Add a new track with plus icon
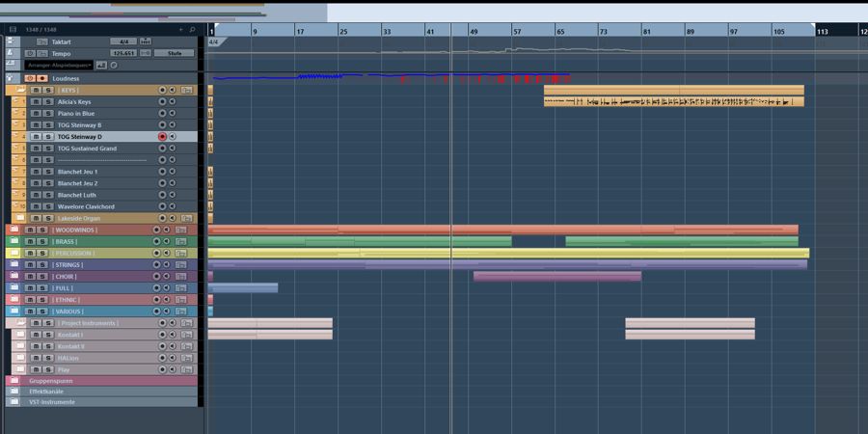The image size is (868, 434). (x=180, y=30)
